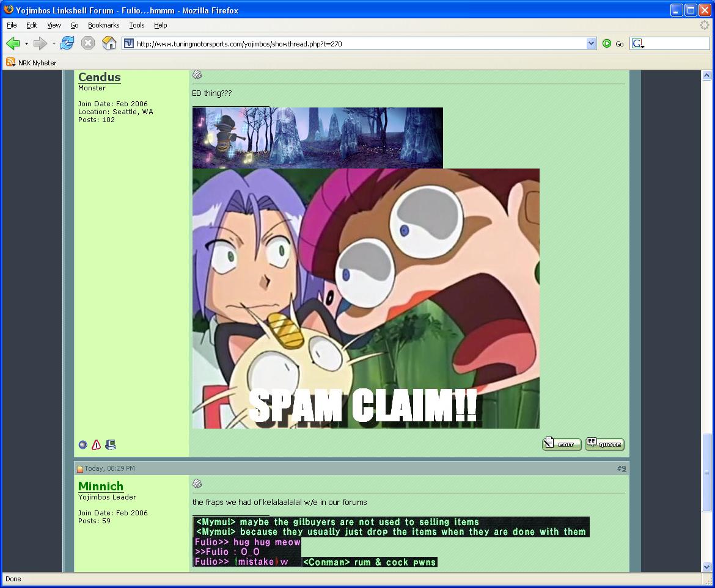This screenshot has height=588, width=715.
Task: Open Minnich's user profile link
Action: click(x=101, y=486)
